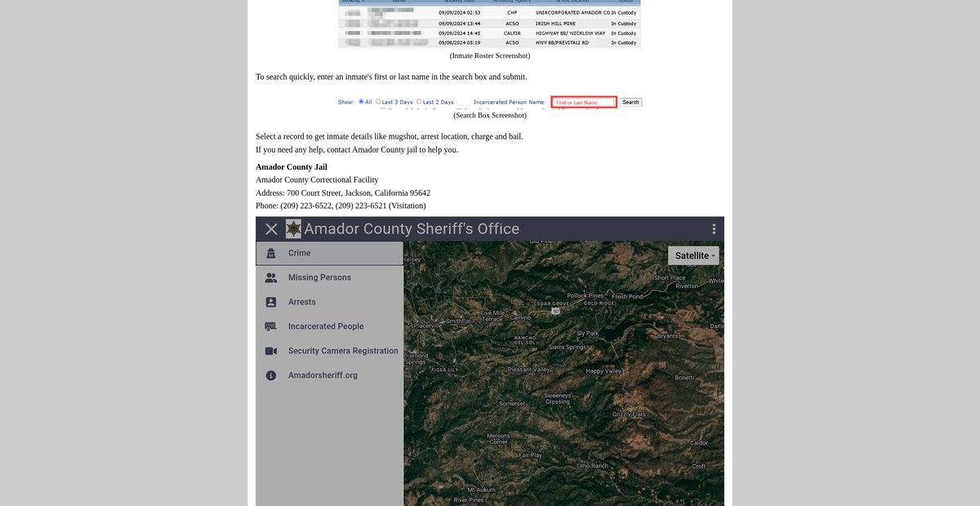Click Sweeneys Crossing label on the map
980x506 pixels.
point(557,398)
